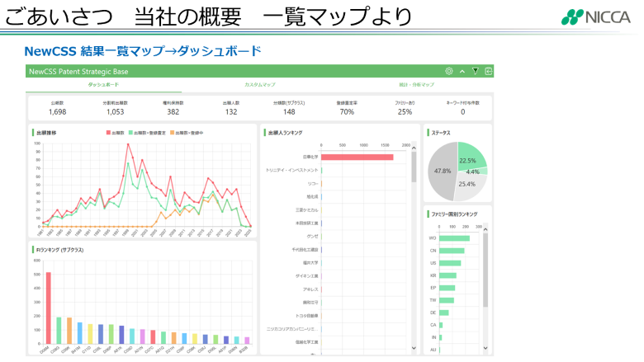Open the 統計・分析マップ tab
Image resolution: width=644 pixels, height=362 pixels.
coord(416,84)
